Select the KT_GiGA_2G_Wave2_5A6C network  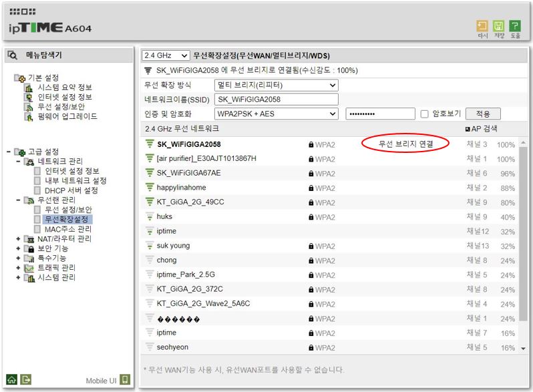coord(203,304)
